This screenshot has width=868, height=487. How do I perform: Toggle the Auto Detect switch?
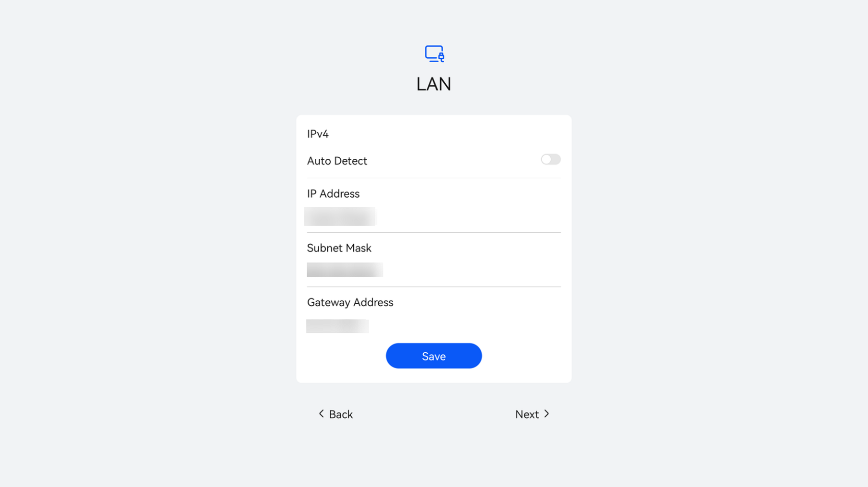pyautogui.click(x=550, y=159)
